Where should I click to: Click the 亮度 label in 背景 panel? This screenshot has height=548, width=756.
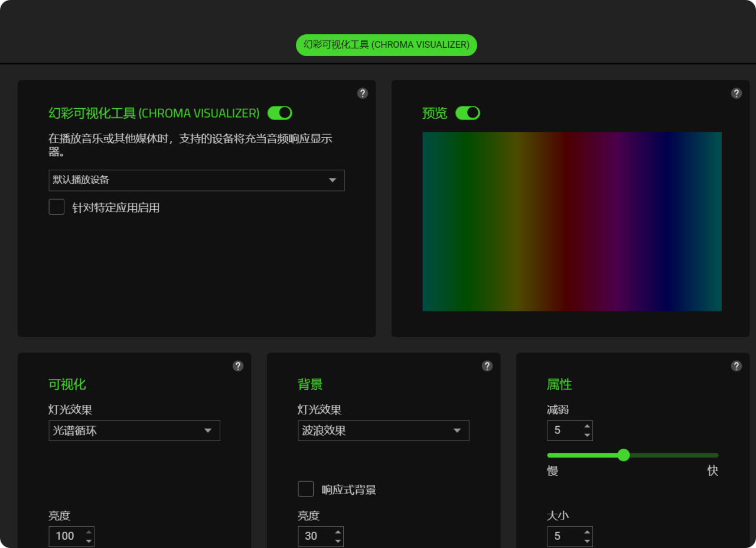[x=309, y=515]
